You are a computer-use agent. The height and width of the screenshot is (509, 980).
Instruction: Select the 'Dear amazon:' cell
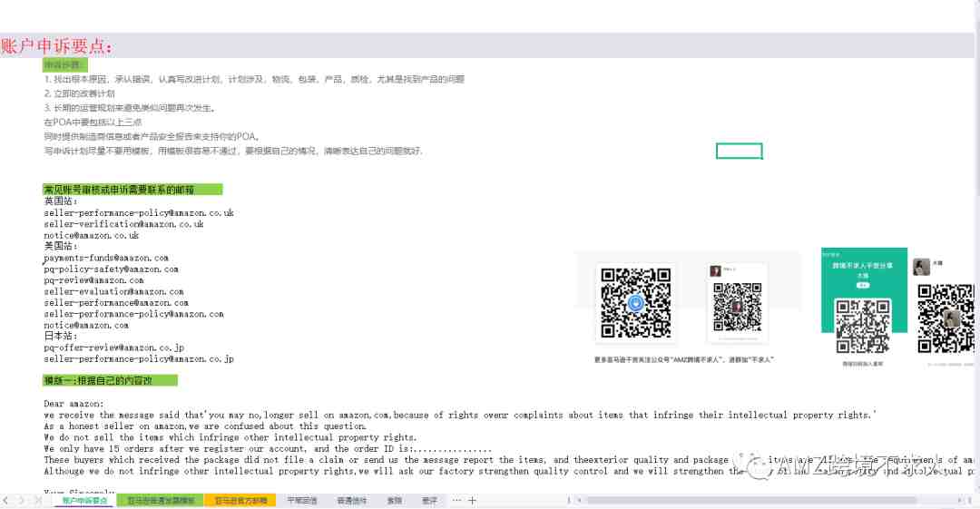click(x=73, y=404)
